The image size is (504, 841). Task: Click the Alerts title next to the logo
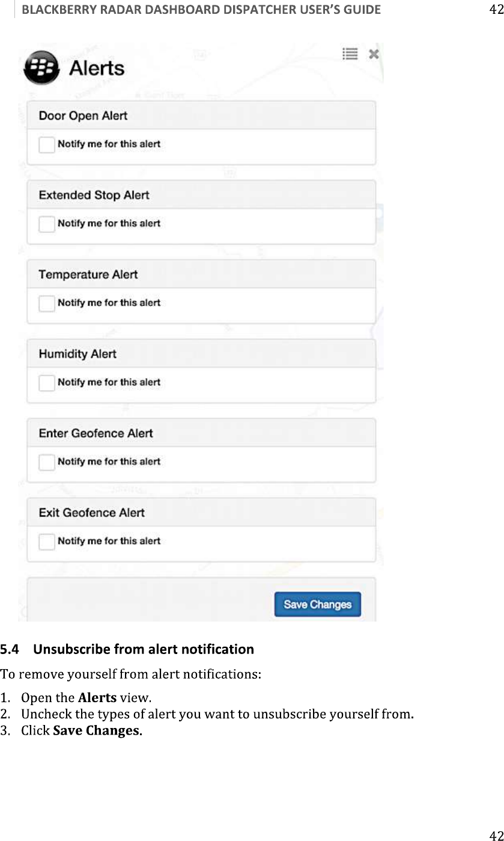(x=97, y=68)
